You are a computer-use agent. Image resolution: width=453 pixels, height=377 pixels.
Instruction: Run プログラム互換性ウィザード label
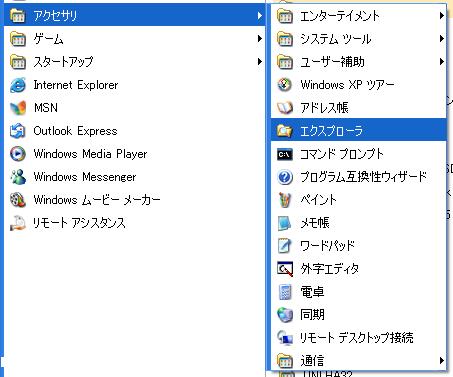click(364, 177)
